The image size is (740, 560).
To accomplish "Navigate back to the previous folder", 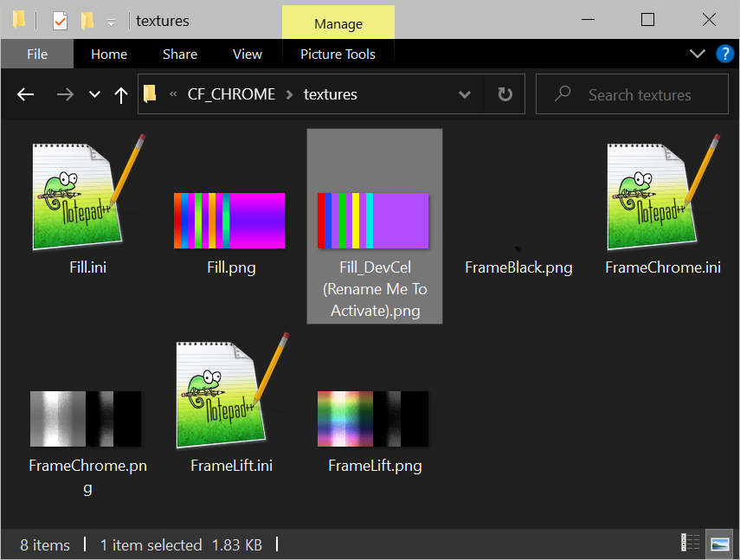I will [x=25, y=94].
